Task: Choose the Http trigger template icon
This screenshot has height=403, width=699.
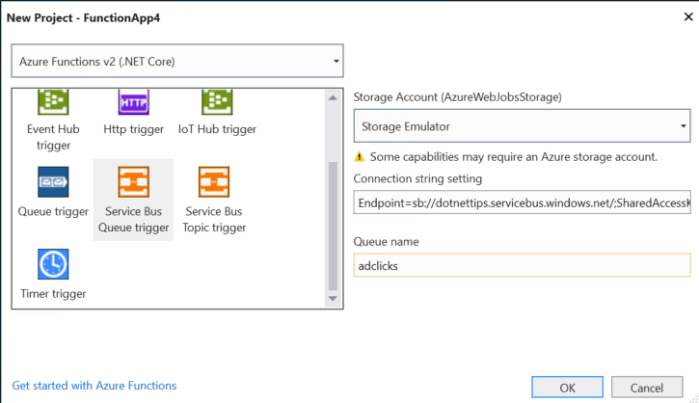Action: tap(133, 102)
